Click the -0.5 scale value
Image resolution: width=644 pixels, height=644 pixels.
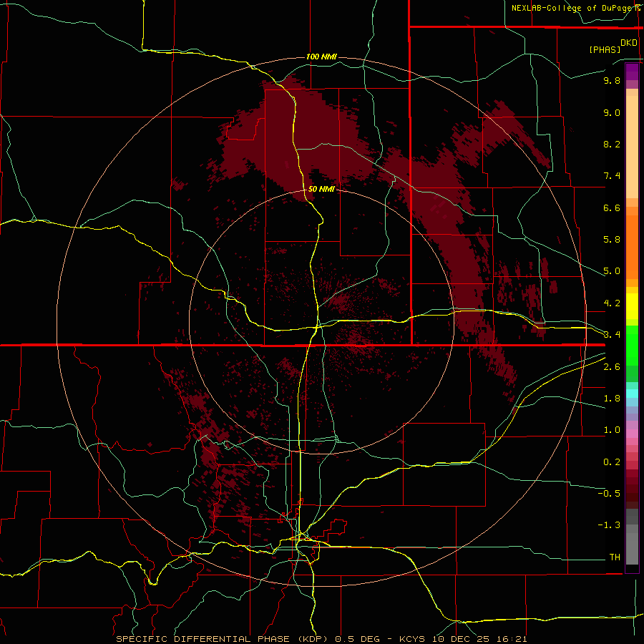pos(609,494)
